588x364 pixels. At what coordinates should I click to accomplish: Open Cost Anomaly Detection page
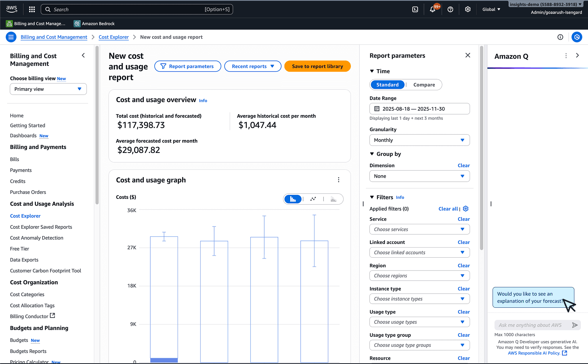point(37,238)
